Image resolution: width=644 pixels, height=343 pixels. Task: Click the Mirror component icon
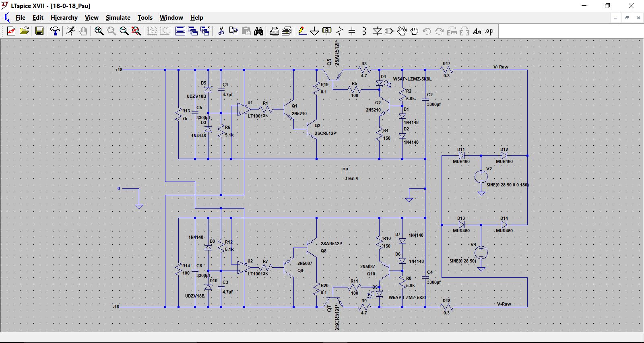464,31
